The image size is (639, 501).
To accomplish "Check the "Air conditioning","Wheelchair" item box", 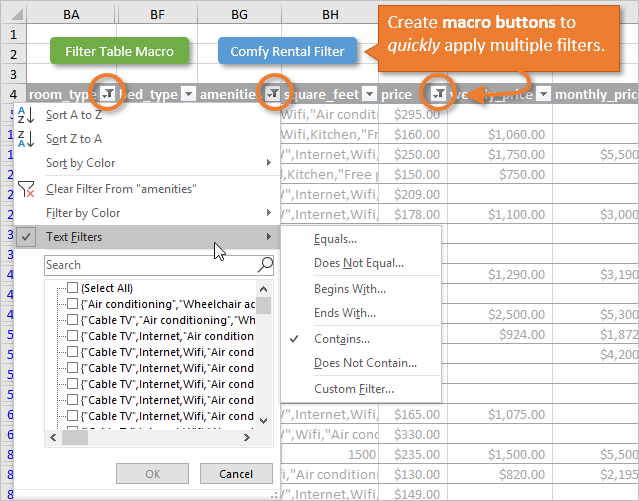I will 72,304.
